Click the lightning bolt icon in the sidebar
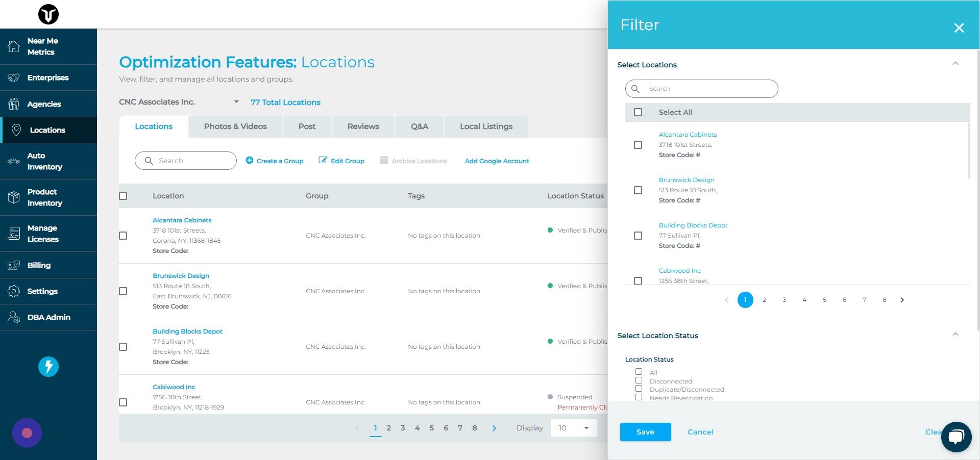980x460 pixels. [48, 366]
